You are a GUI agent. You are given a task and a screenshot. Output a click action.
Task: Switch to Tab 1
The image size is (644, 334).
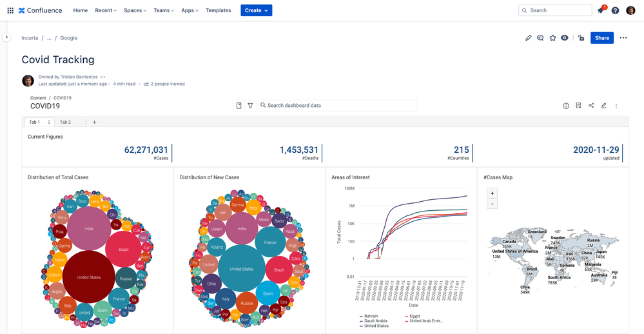[x=35, y=122]
